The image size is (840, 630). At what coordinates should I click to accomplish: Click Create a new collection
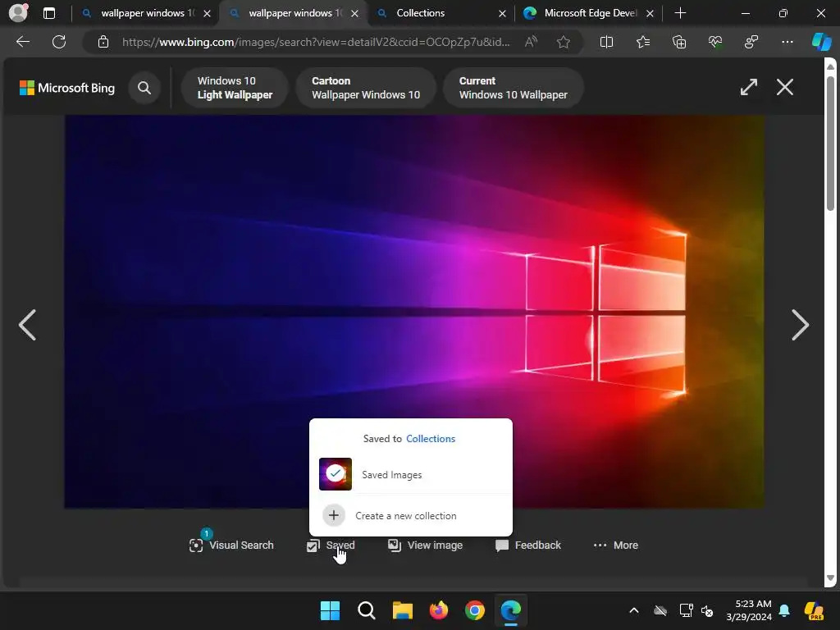[411, 515]
